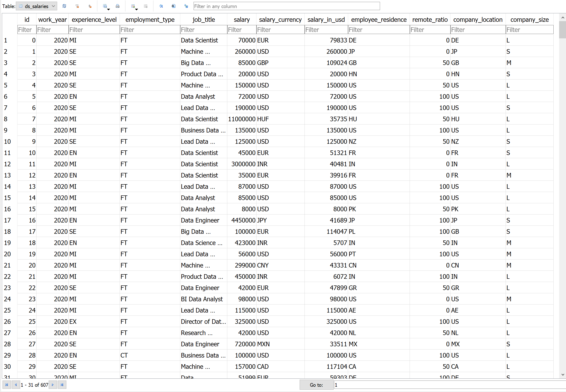
Task: Go to next page of records
Action: point(53,385)
